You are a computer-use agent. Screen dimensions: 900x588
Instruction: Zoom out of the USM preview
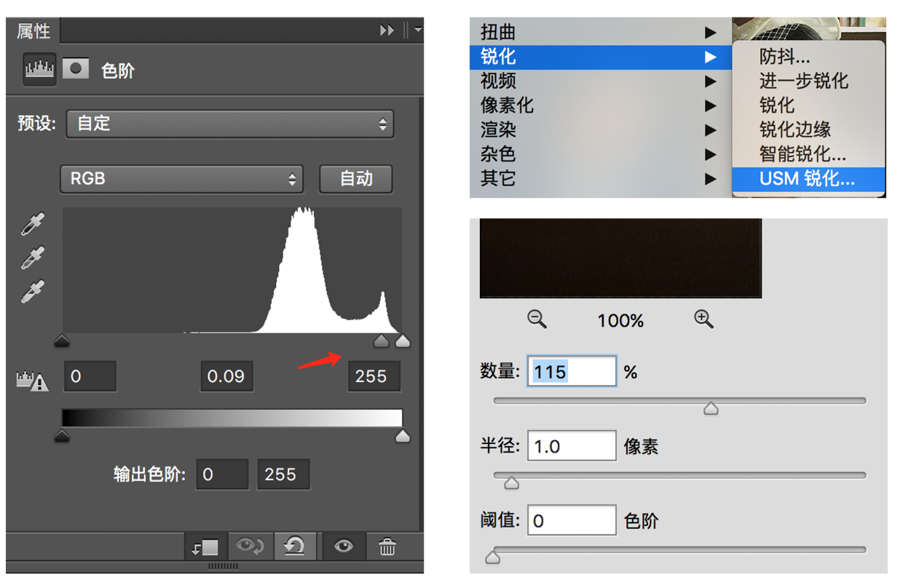point(537,319)
